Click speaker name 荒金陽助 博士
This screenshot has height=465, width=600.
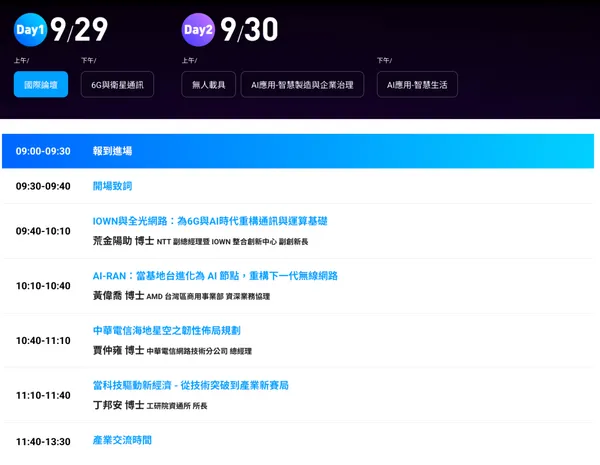[123, 241]
